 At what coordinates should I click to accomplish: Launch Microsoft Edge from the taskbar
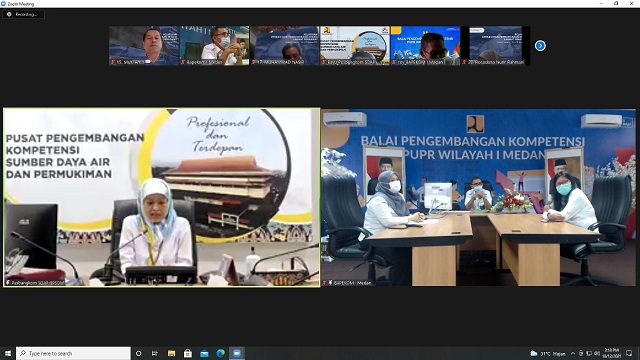pyautogui.click(x=220, y=353)
